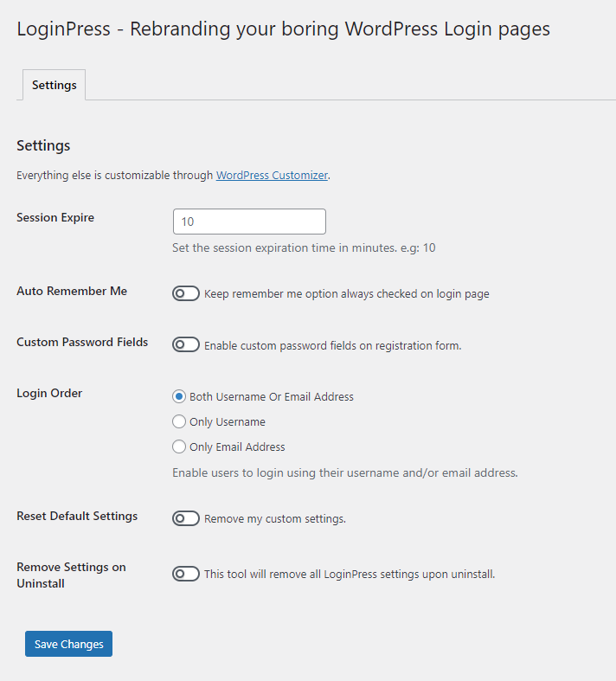
Task: Click the Remove Settings on Uninstall label
Action: pos(71,575)
